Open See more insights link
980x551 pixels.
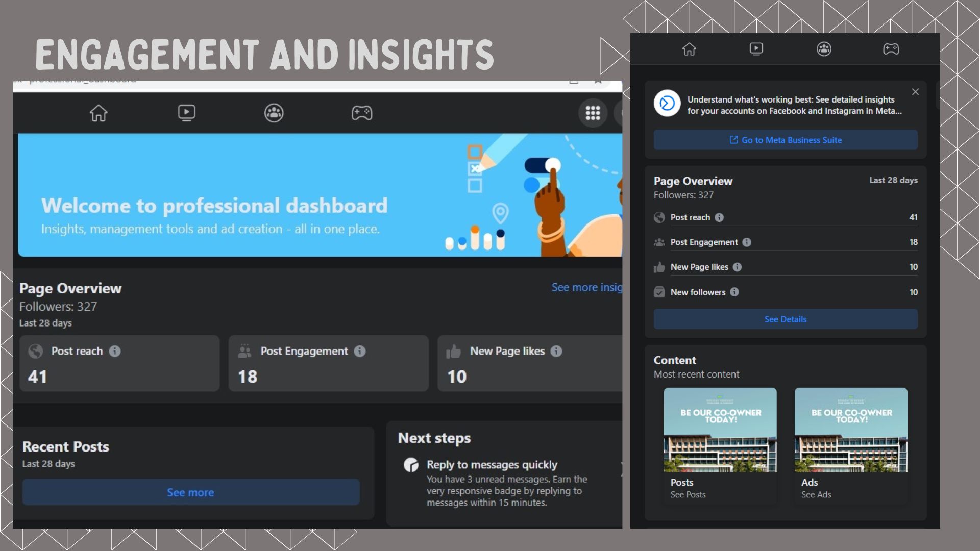click(586, 287)
